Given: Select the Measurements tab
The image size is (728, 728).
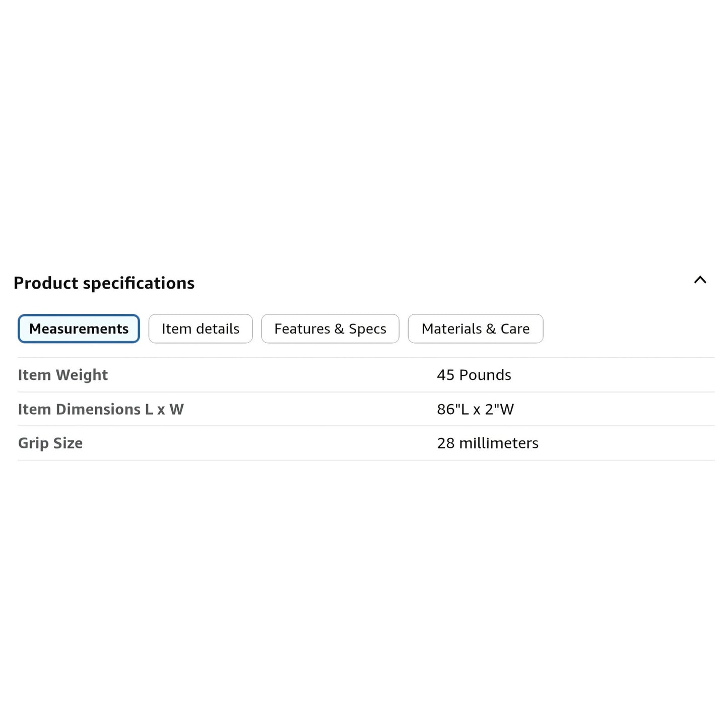Looking at the screenshot, I should 79,328.
